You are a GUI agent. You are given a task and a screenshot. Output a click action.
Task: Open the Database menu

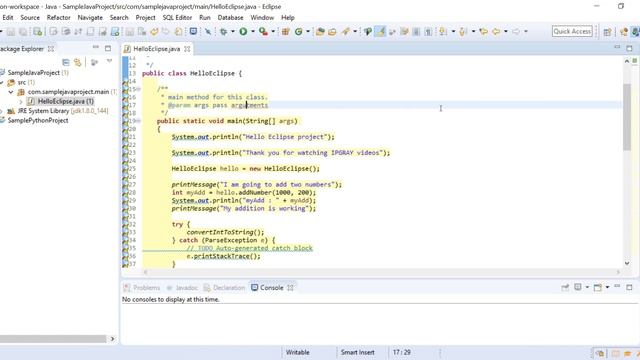(230, 18)
